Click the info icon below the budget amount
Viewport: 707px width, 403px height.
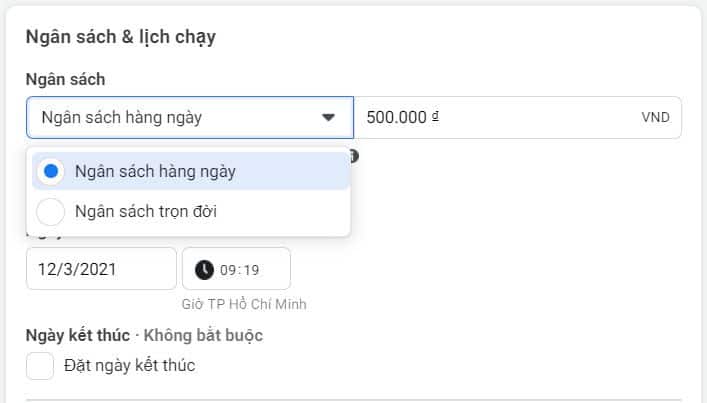click(354, 156)
